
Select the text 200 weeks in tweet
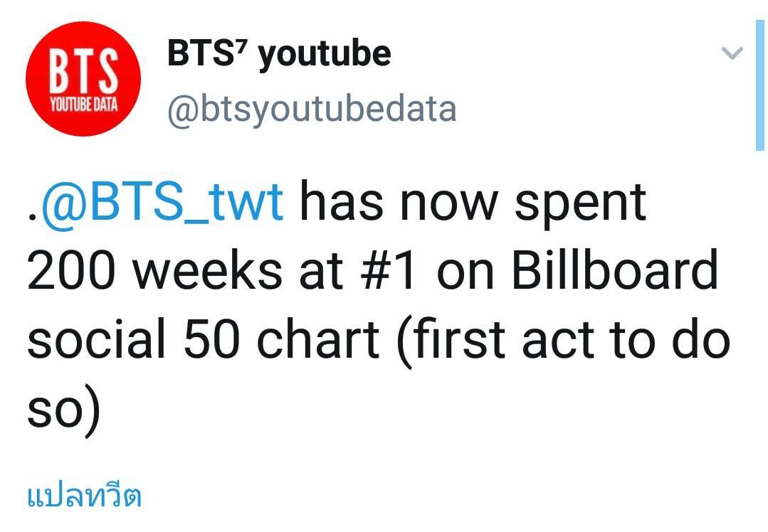pos(154,270)
